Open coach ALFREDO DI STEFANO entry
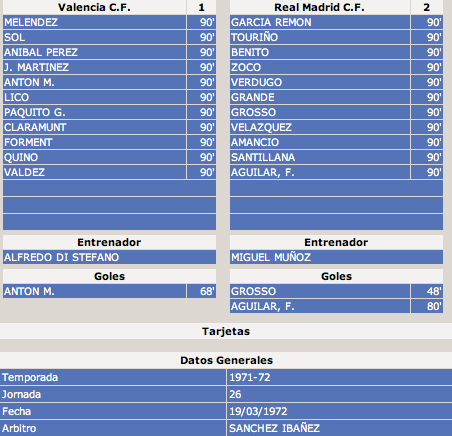 [x=109, y=257]
